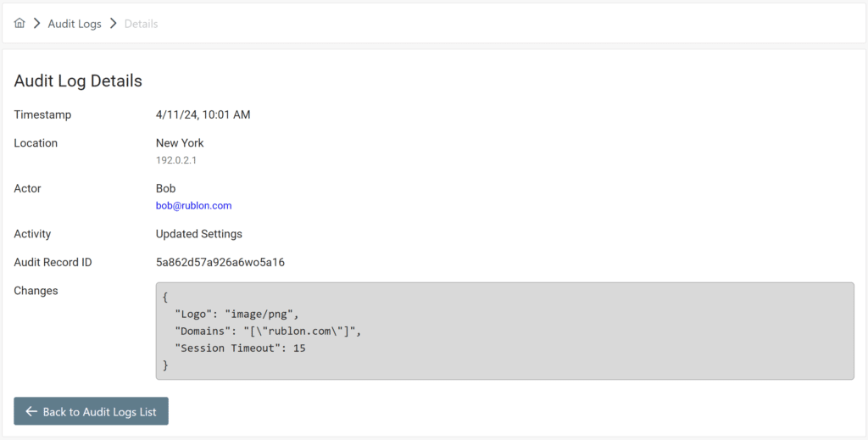Click the Audit Log Details heading
Screen dimensions: 868x440
tap(78, 81)
